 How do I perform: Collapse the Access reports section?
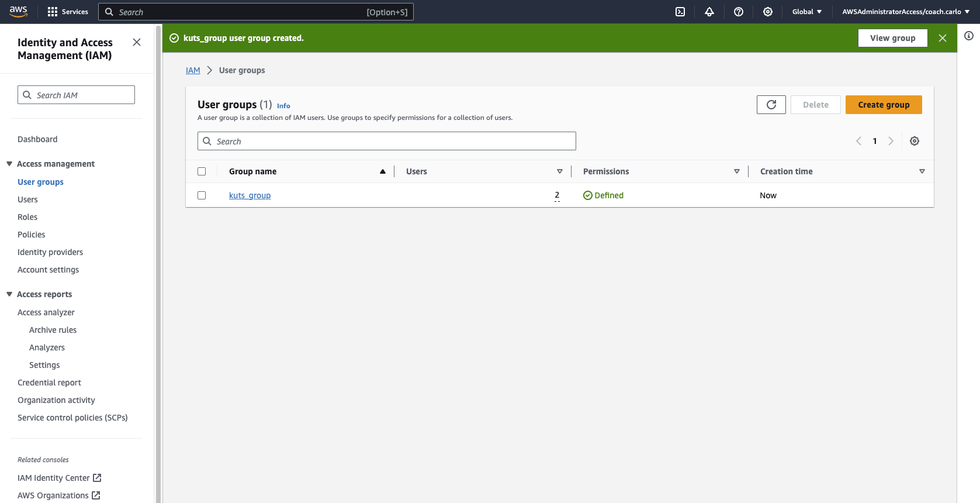[x=9, y=294]
